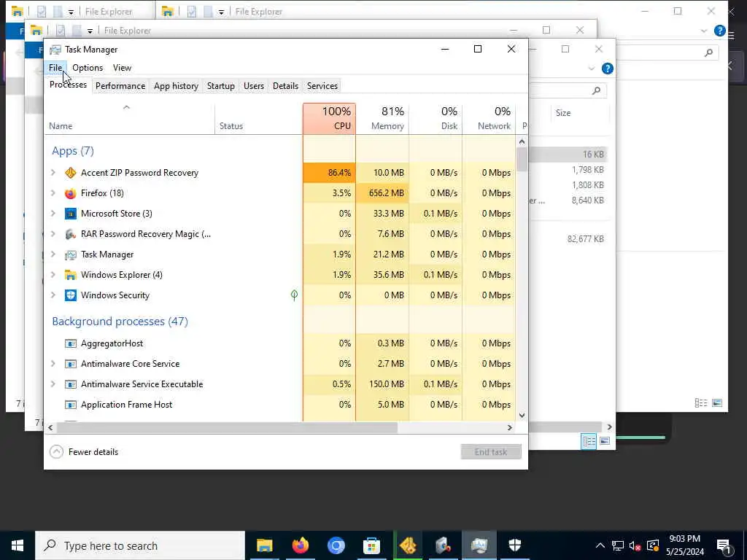Click the Windows Explorer process icon

(71, 275)
